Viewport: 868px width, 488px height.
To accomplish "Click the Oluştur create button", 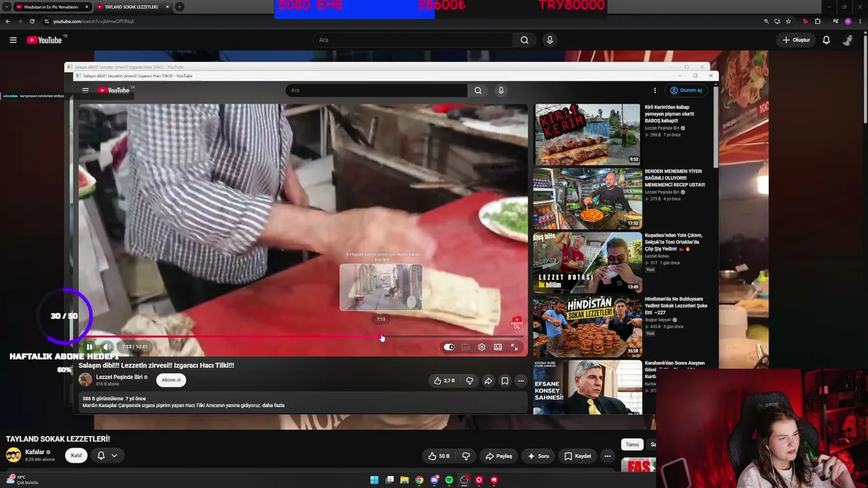I will coord(796,40).
